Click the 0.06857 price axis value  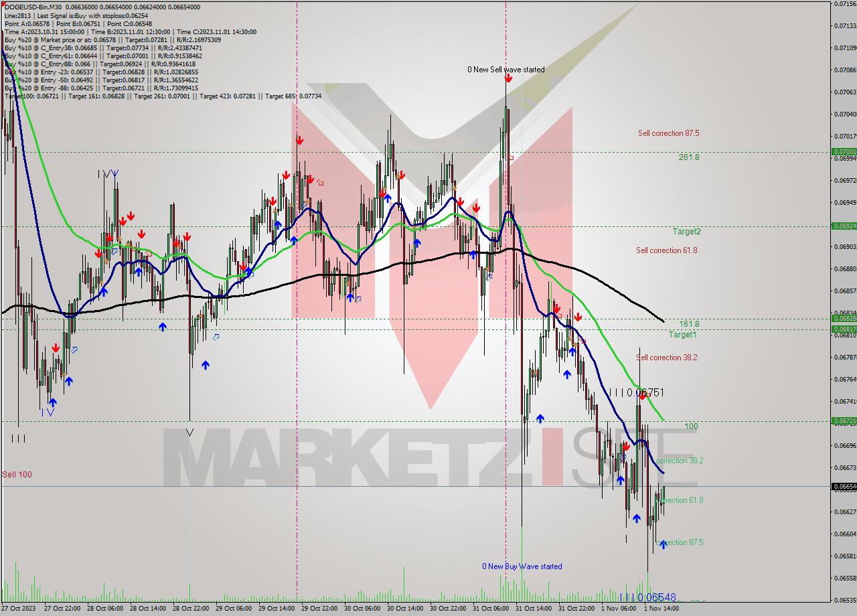click(845, 291)
